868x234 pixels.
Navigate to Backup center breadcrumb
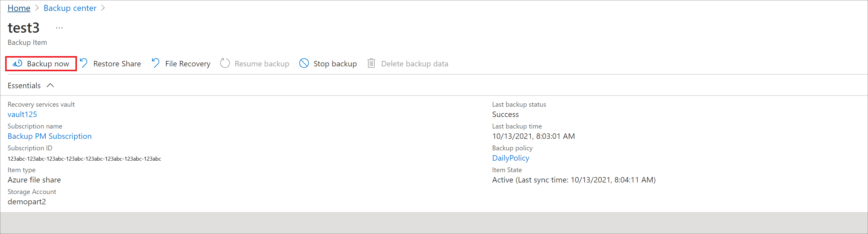(x=70, y=8)
